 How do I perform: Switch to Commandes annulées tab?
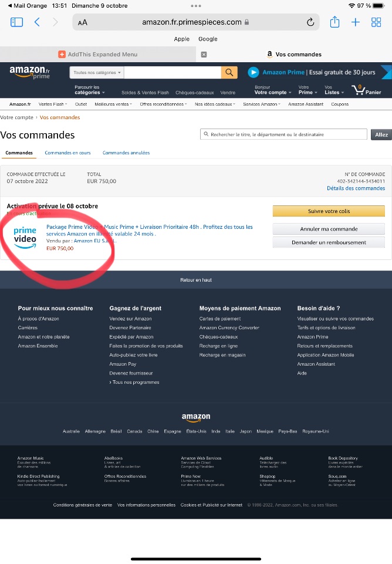tap(126, 153)
